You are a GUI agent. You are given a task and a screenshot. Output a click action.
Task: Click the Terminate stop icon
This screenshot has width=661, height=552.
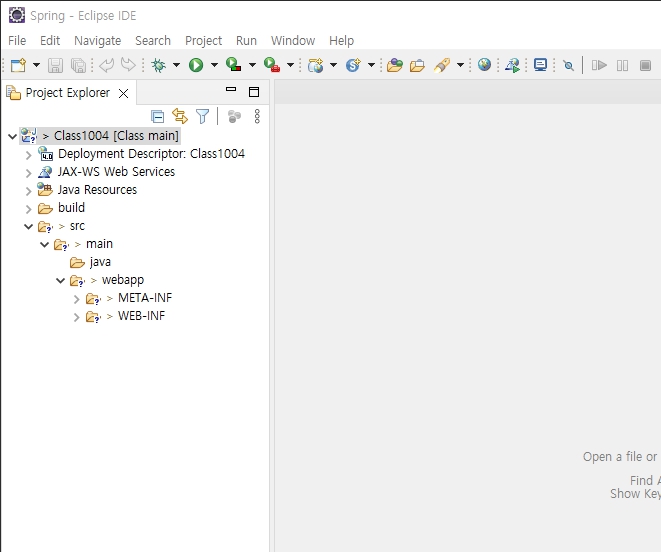point(645,65)
